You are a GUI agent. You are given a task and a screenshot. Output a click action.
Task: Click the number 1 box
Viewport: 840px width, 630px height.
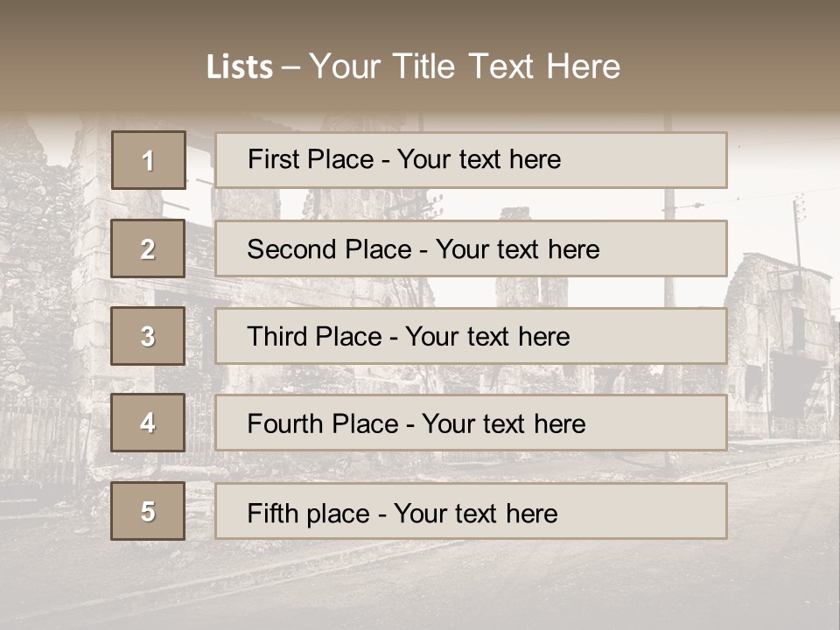click(149, 160)
